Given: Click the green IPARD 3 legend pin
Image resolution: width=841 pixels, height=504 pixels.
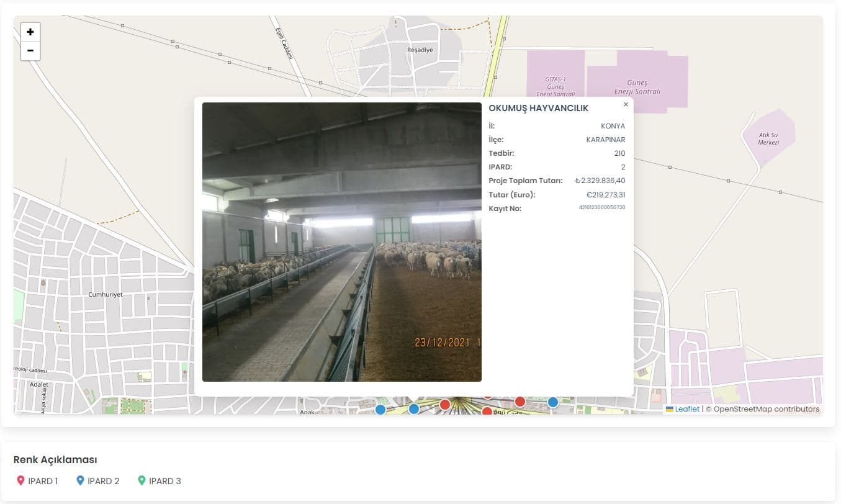Looking at the screenshot, I should [141, 481].
